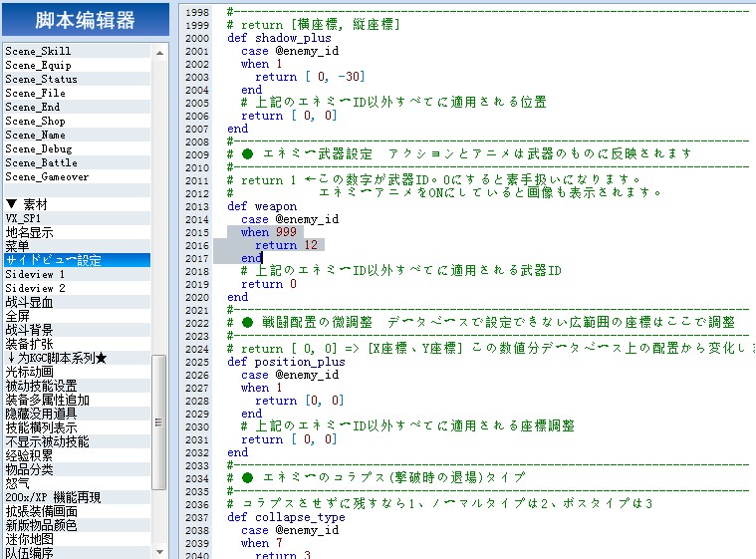Viewport: 756px width, 559px height.
Task: Select 不显示被动技能 script
Action: (x=78, y=441)
